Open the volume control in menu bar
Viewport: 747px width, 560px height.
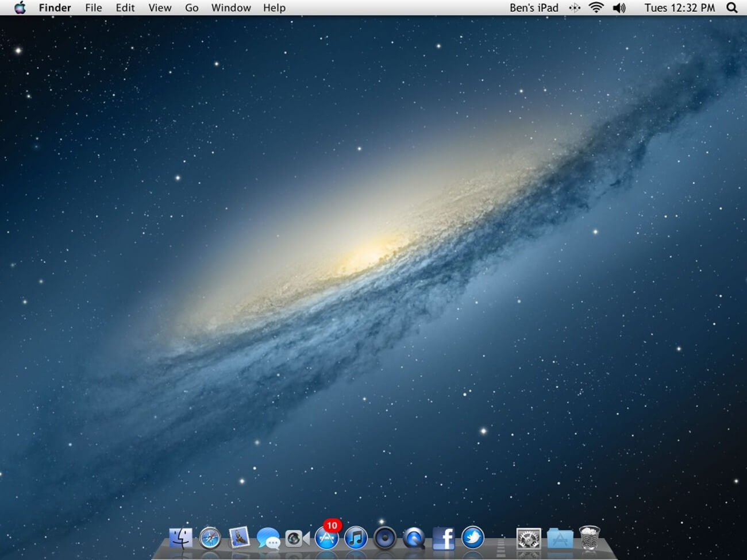click(x=619, y=7)
